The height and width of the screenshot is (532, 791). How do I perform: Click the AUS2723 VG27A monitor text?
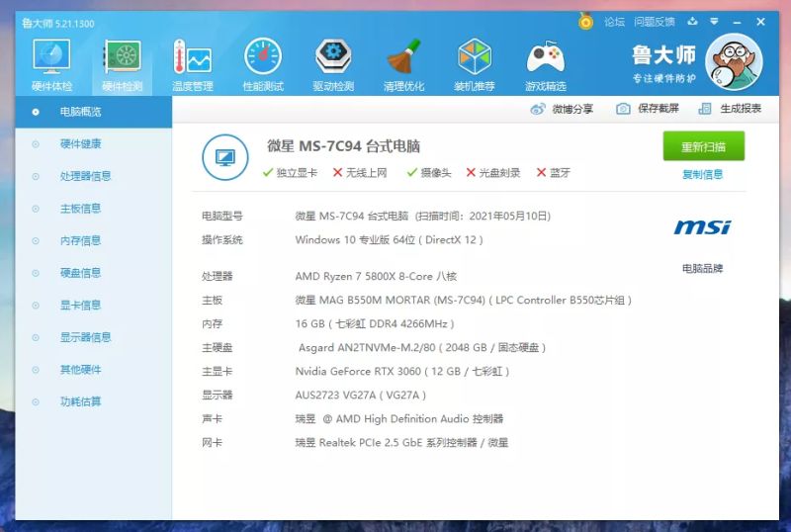[x=360, y=396]
